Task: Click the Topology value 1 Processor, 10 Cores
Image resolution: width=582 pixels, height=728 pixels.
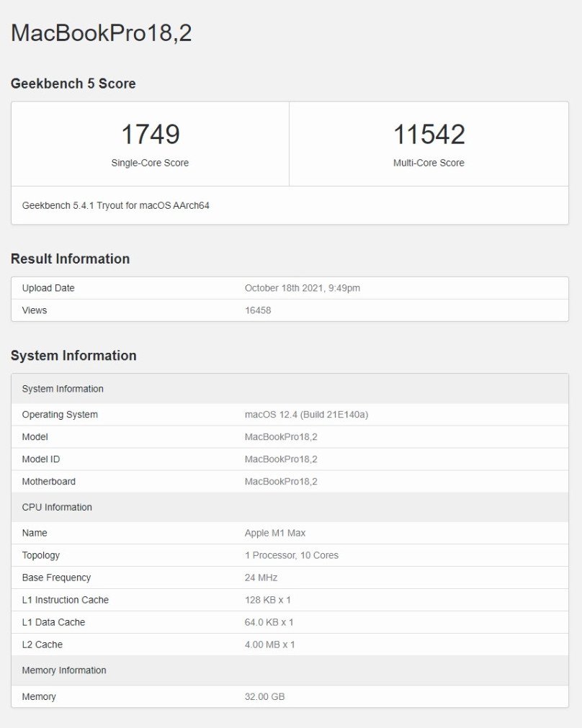Action: (291, 555)
